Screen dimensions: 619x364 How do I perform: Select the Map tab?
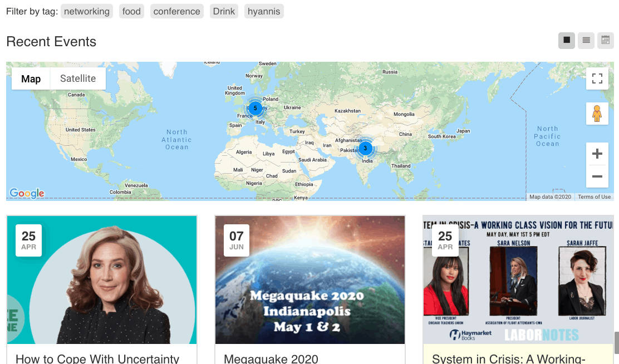(x=31, y=78)
